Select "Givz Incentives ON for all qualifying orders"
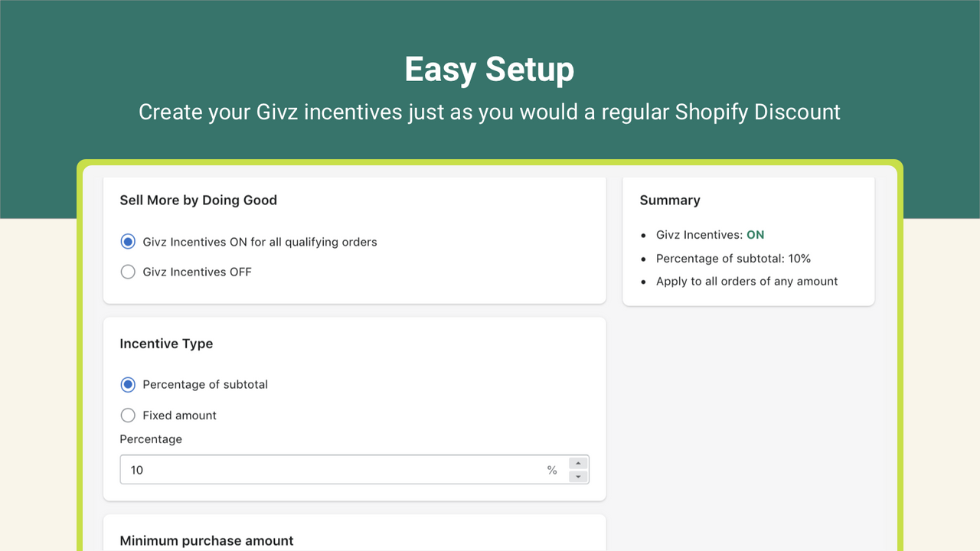The width and height of the screenshot is (980, 551). pos(128,241)
